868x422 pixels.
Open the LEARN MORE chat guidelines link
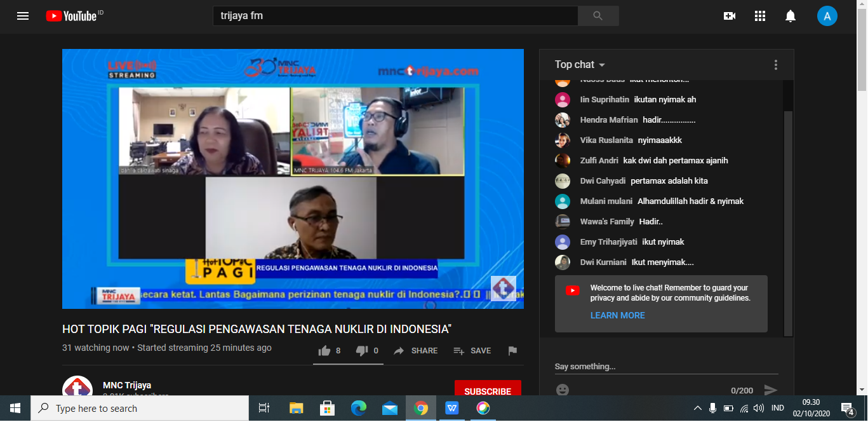coord(617,315)
